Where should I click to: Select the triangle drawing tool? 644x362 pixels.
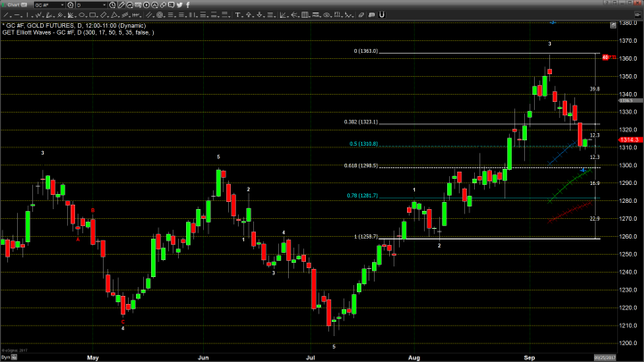[114, 15]
